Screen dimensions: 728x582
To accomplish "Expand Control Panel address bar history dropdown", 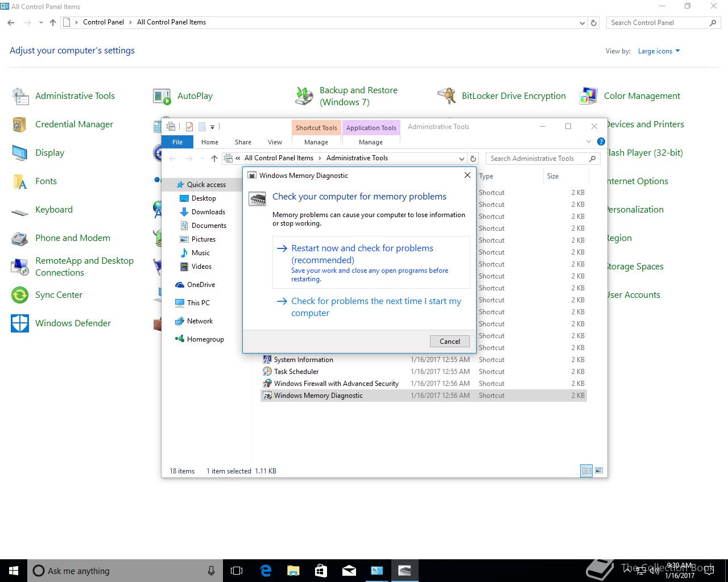I will click(582, 23).
